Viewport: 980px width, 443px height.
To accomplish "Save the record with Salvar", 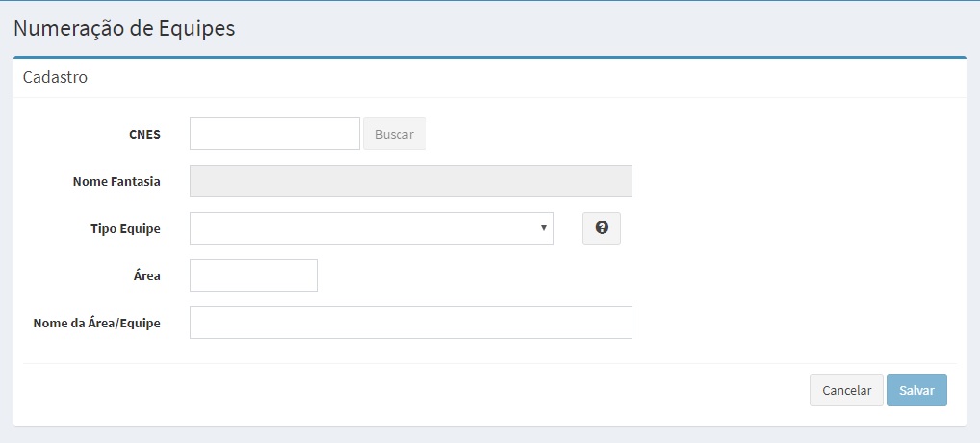I will pos(916,390).
